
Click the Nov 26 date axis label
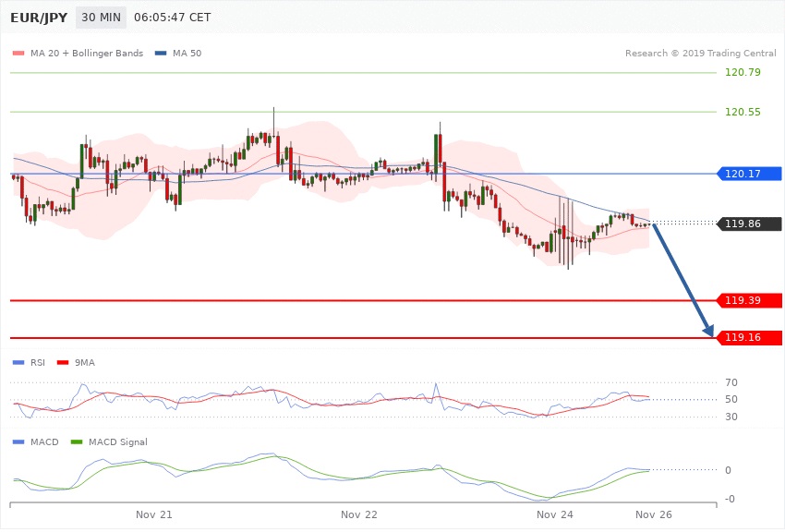click(653, 514)
